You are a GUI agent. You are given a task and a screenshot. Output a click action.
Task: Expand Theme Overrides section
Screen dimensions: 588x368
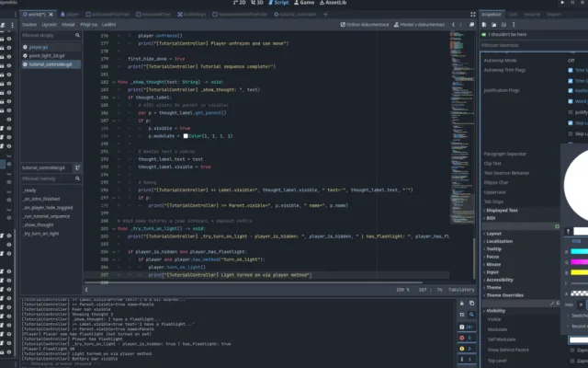(503, 295)
